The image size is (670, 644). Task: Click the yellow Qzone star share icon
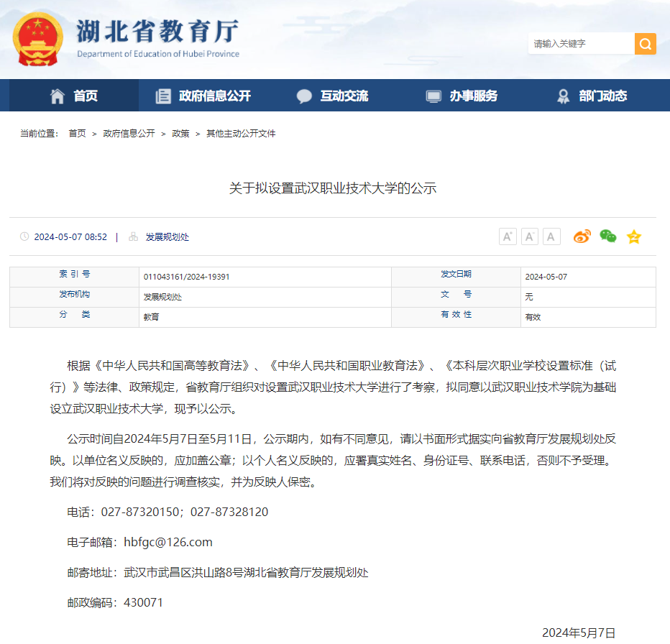633,236
